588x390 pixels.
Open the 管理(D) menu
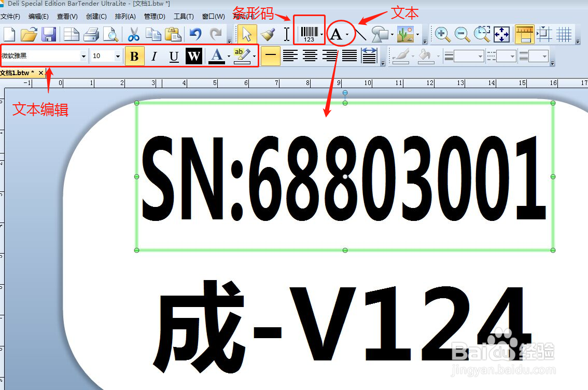coord(155,17)
